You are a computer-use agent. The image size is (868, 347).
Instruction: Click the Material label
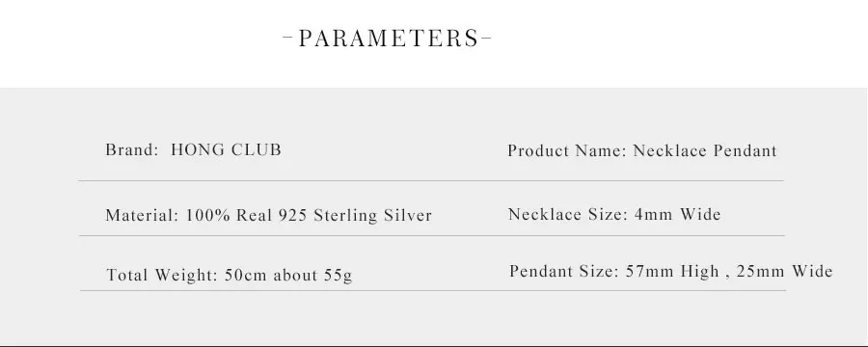pyautogui.click(x=143, y=215)
